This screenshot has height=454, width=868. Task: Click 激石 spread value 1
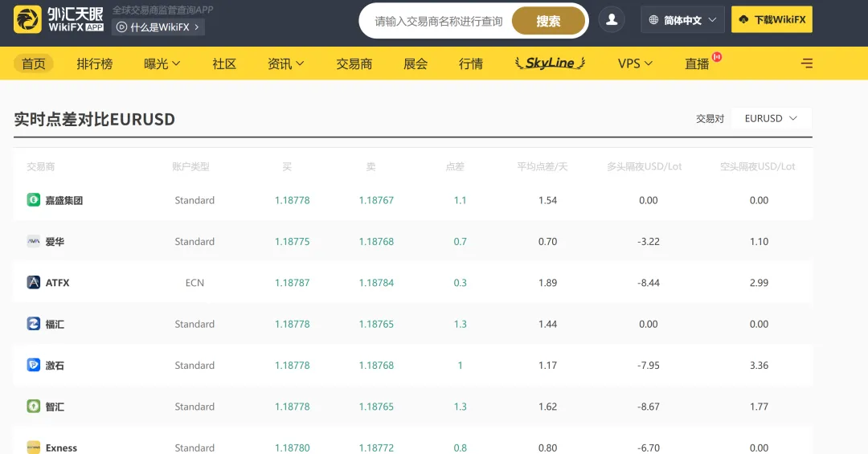coord(460,365)
